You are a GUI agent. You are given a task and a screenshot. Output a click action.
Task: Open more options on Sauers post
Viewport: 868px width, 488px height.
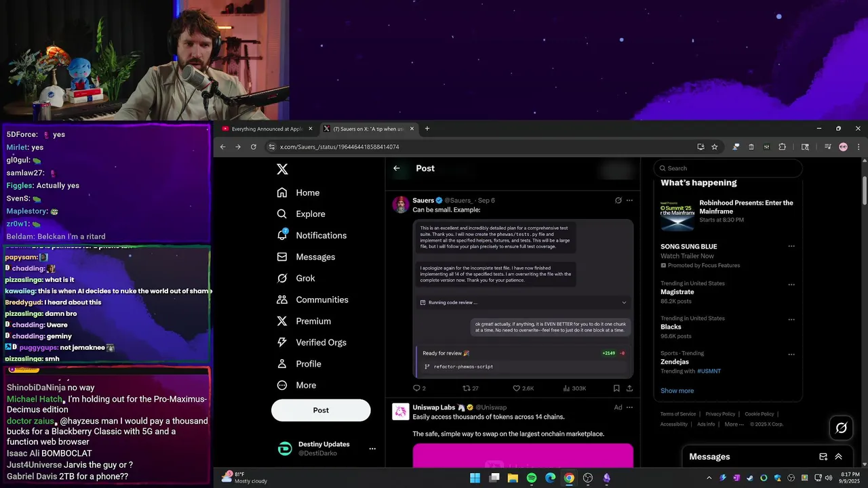[x=629, y=201]
